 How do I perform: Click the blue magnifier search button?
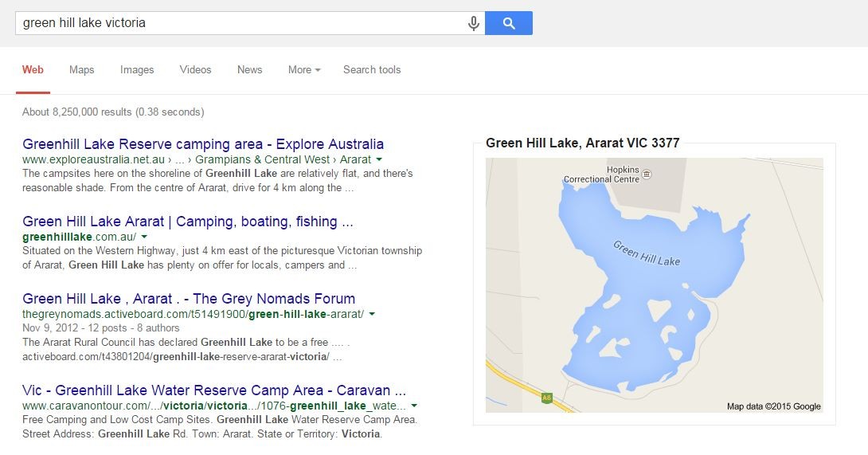click(x=508, y=23)
